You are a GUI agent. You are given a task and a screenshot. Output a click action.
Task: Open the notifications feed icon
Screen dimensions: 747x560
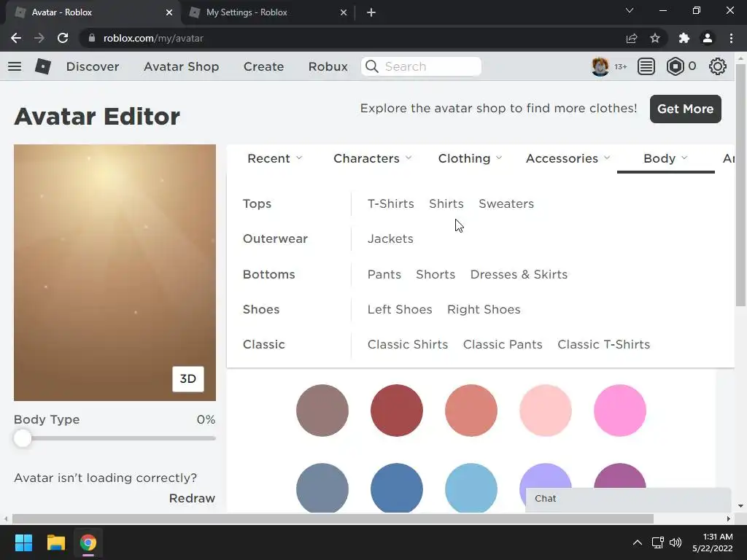click(x=646, y=66)
